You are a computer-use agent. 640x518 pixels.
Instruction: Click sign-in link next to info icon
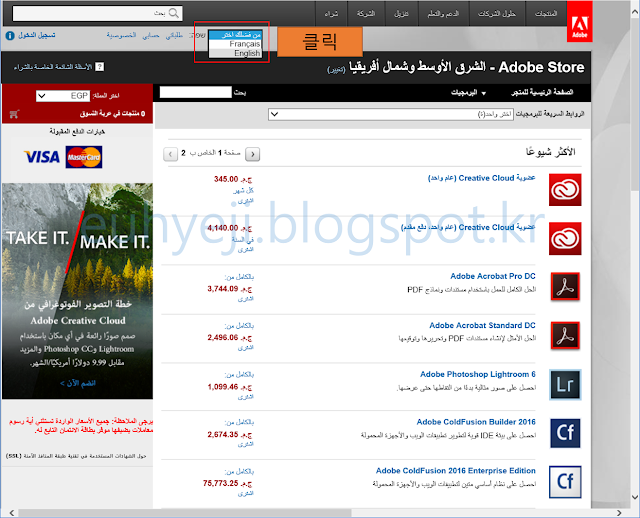coord(37,35)
